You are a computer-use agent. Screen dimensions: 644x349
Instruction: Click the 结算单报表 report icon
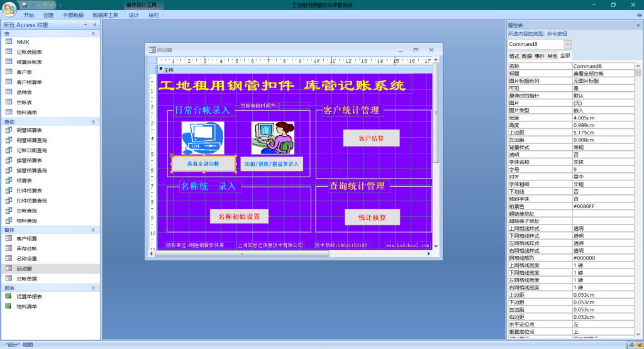pos(9,296)
